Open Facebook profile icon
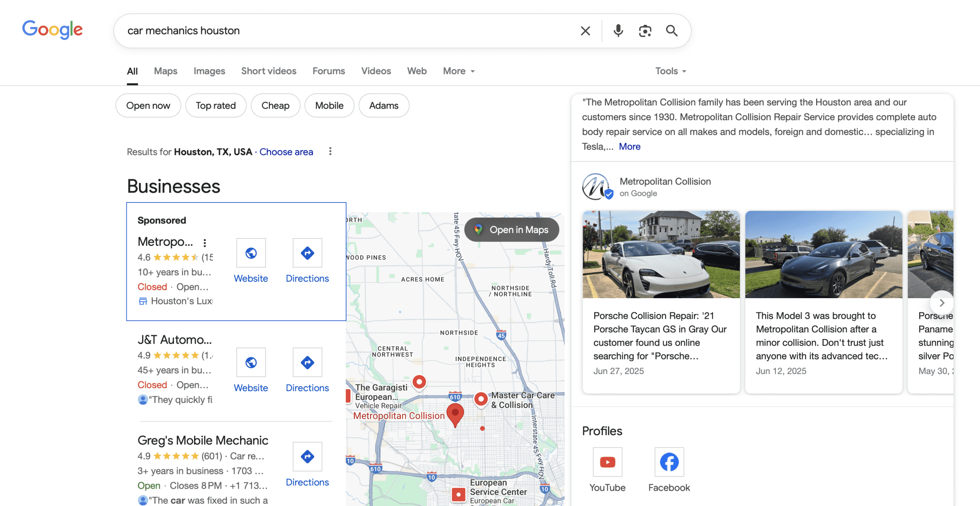The height and width of the screenshot is (506, 980). 669,462
